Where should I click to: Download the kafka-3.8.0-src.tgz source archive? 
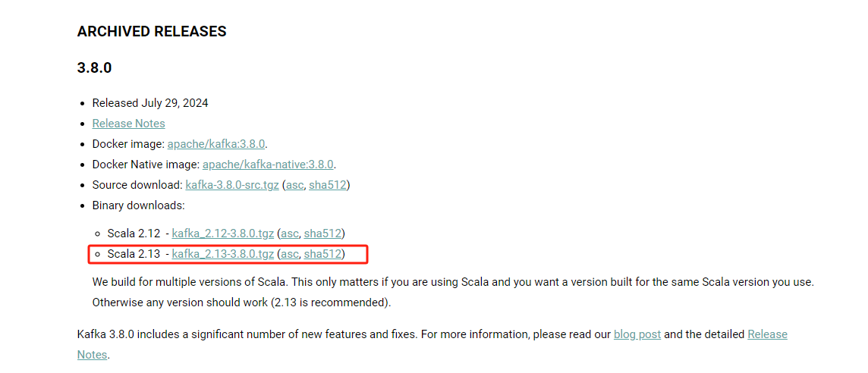232,185
